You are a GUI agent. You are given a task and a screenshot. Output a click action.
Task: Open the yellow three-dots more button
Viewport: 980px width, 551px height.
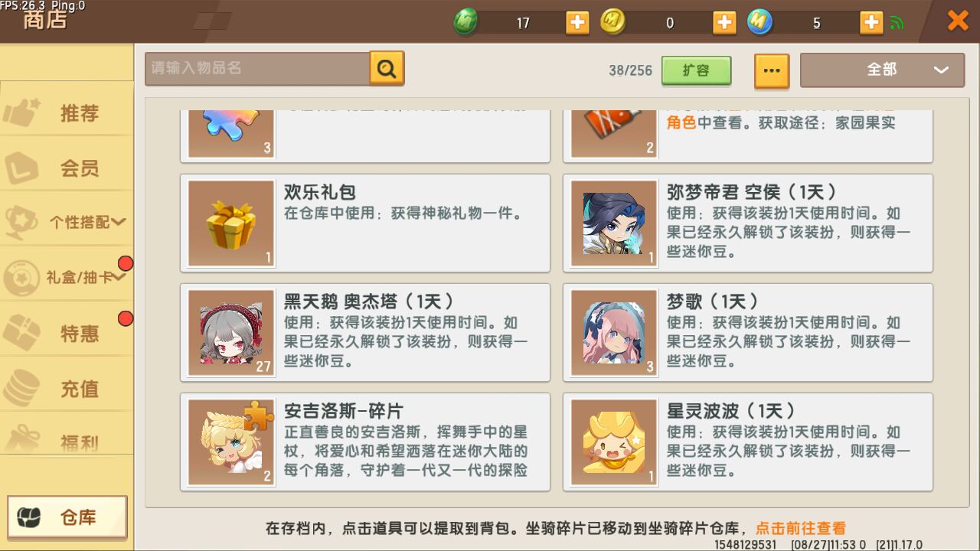[x=772, y=70]
